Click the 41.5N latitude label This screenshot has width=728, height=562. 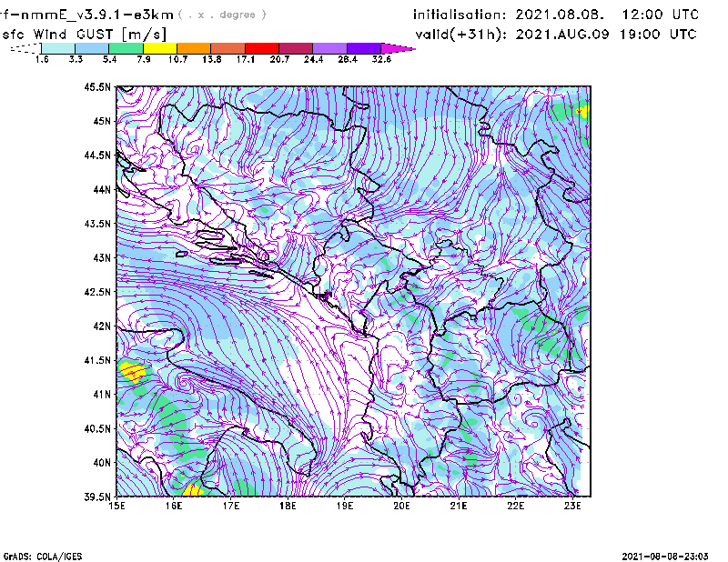click(97, 360)
